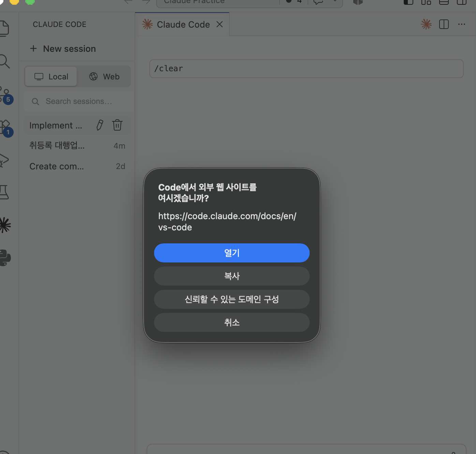Select the Local sessions toggle
Image resolution: width=476 pixels, height=454 pixels.
click(51, 77)
